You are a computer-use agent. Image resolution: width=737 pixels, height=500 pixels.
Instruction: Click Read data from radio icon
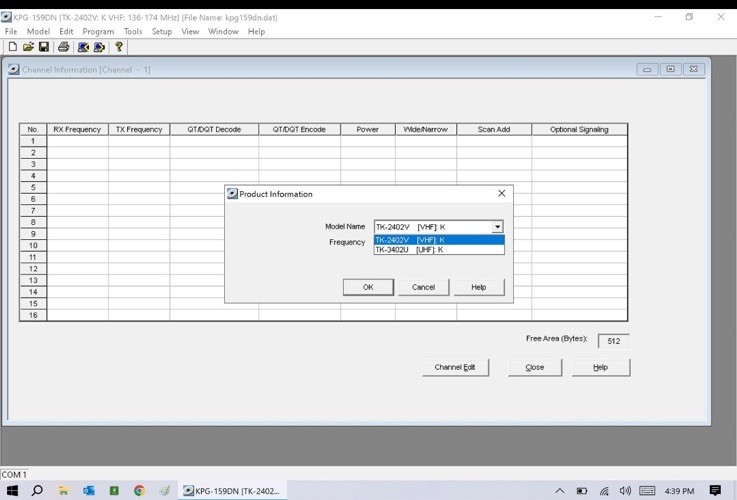tap(83, 47)
